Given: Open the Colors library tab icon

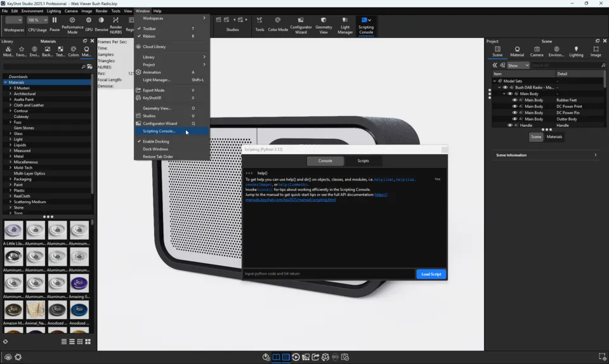Looking at the screenshot, I should click(74, 51).
